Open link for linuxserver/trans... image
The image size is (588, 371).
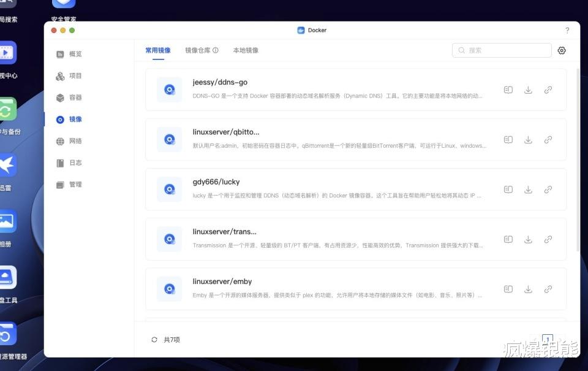point(548,239)
